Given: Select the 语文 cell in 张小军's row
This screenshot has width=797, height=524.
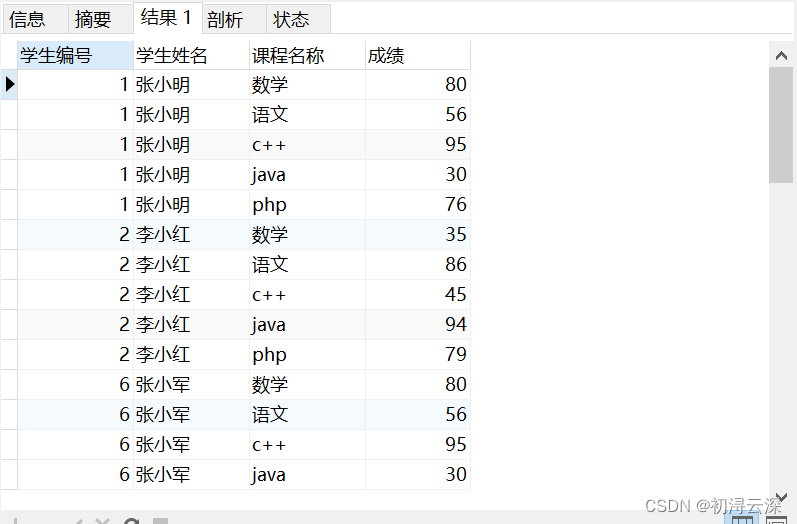Looking at the screenshot, I should 308,414.
